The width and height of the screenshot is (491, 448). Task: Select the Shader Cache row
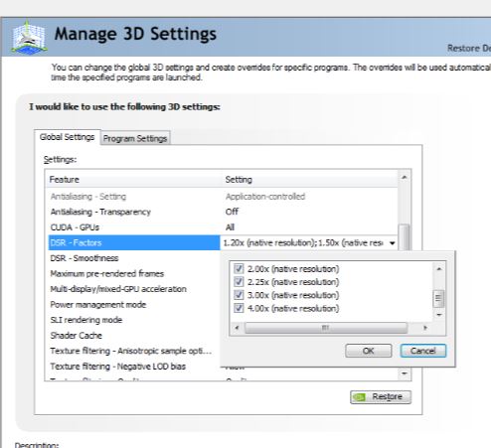[x=134, y=336]
